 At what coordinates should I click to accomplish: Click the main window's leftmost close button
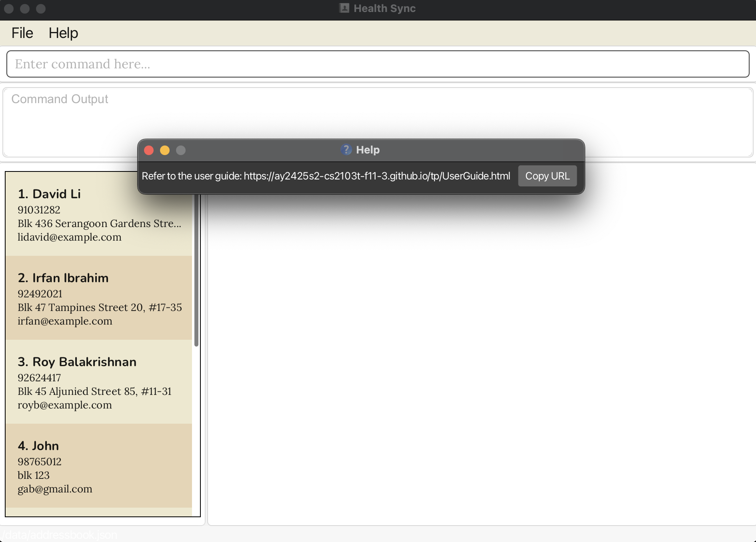coord(9,8)
